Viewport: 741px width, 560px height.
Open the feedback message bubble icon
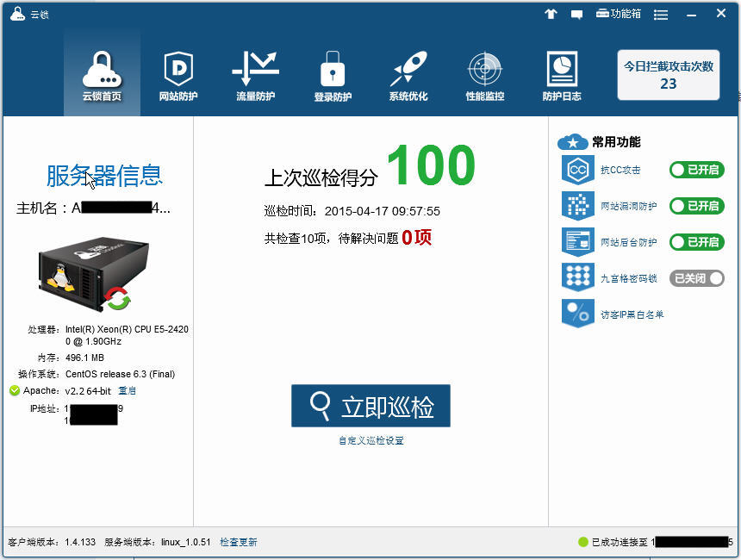(x=577, y=14)
